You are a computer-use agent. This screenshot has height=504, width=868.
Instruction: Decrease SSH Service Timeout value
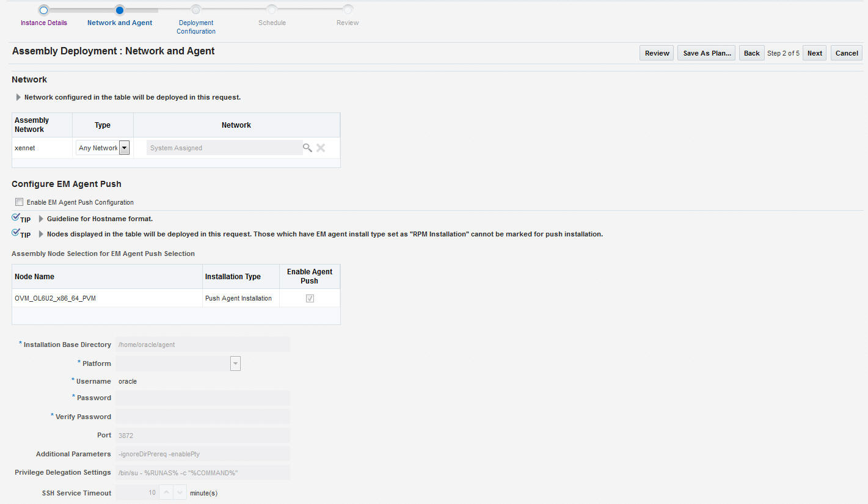(x=180, y=492)
